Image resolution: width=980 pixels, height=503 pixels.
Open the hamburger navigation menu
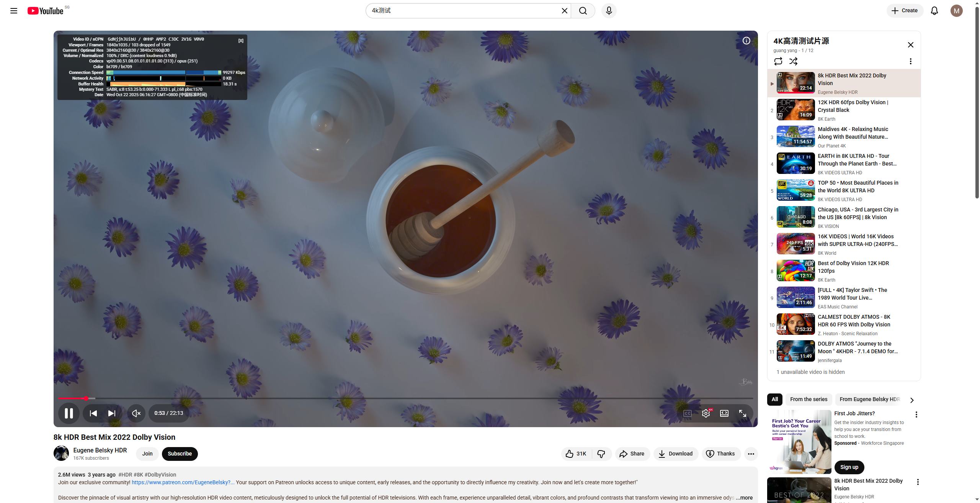(13, 10)
